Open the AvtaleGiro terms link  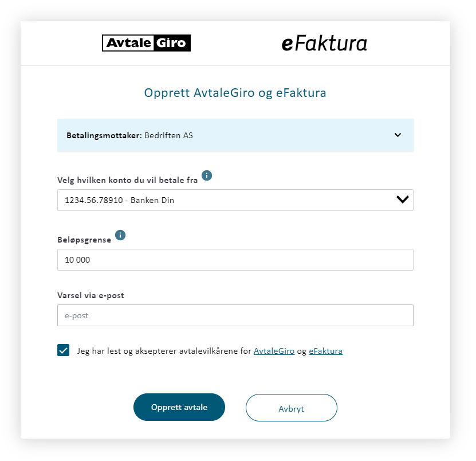274,351
